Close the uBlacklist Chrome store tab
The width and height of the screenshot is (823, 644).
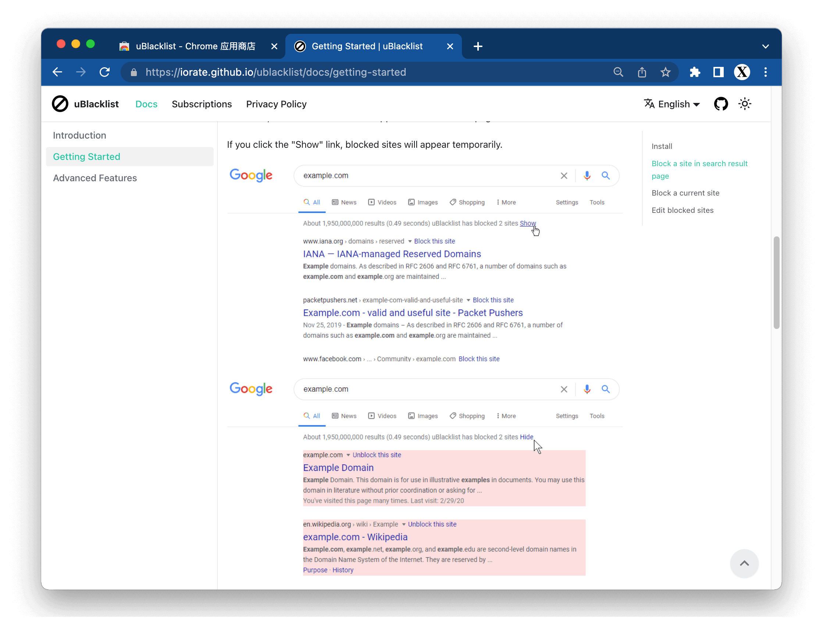274,46
